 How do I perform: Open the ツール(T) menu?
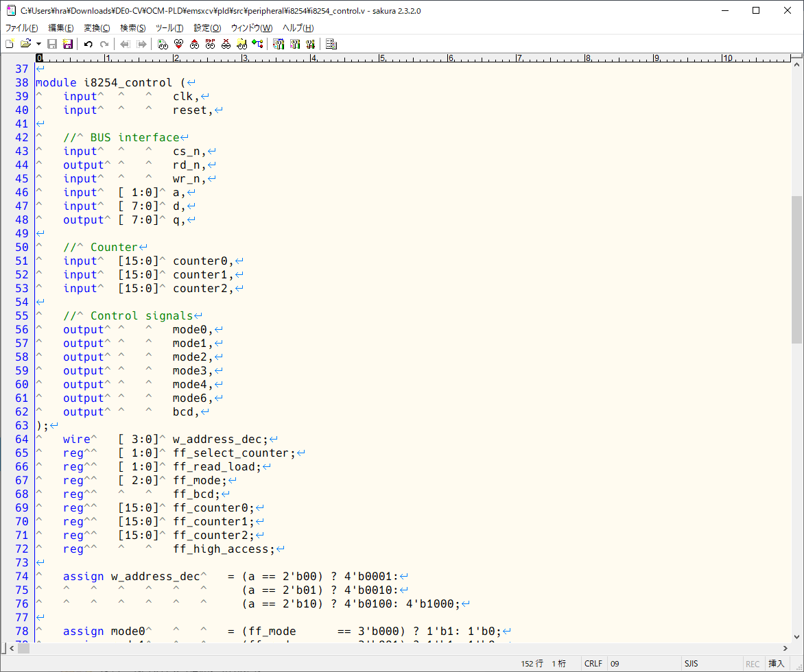[169, 27]
